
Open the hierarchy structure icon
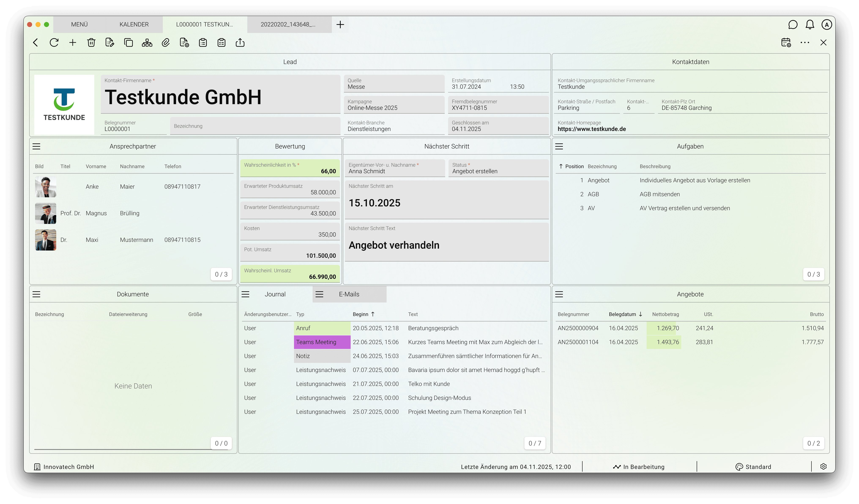coord(147,43)
